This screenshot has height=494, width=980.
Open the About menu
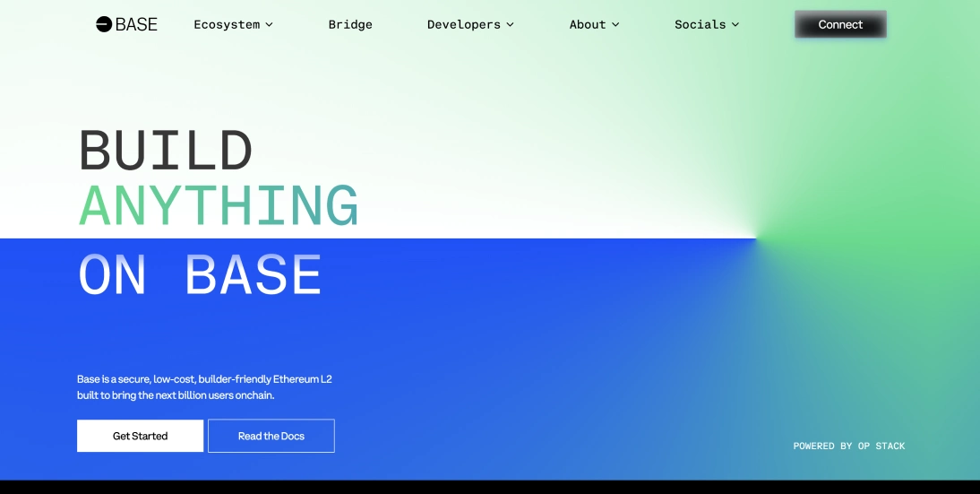tap(594, 24)
